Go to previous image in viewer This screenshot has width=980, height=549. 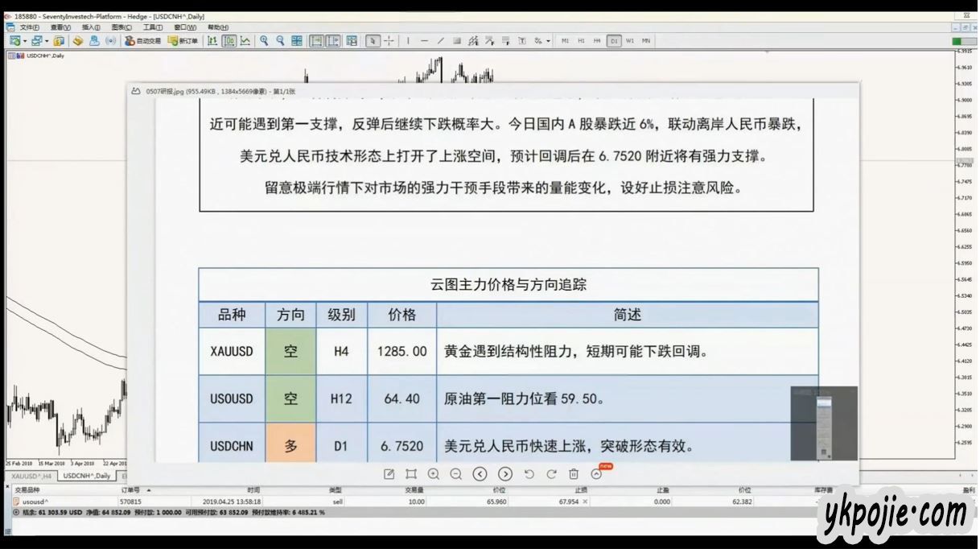coord(480,474)
